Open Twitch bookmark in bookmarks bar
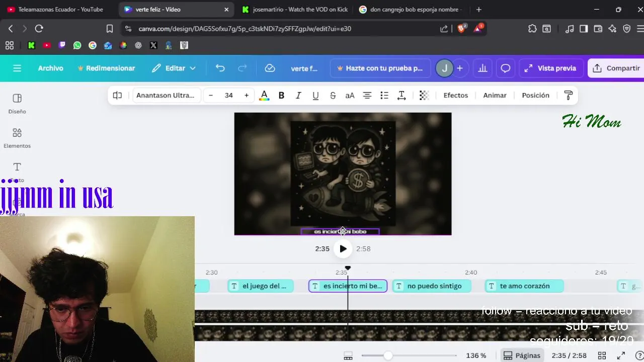Image resolution: width=644 pixels, height=362 pixels. tap(62, 45)
